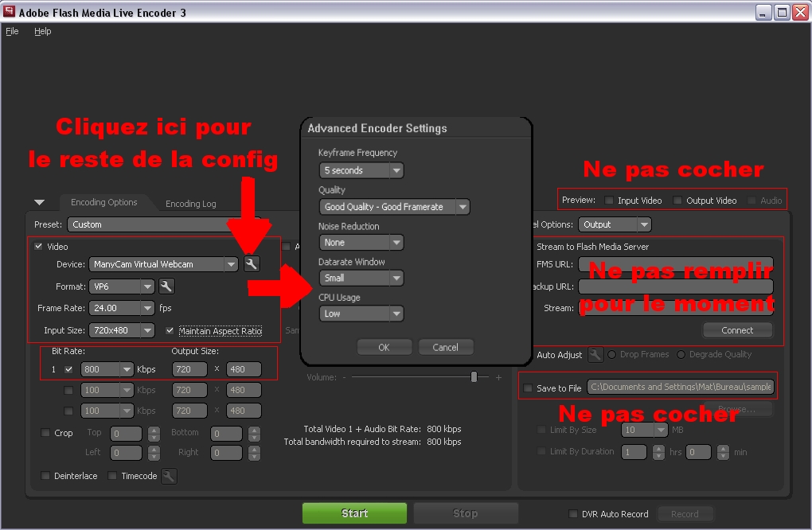Open the Format VP6 dropdown

click(122, 286)
